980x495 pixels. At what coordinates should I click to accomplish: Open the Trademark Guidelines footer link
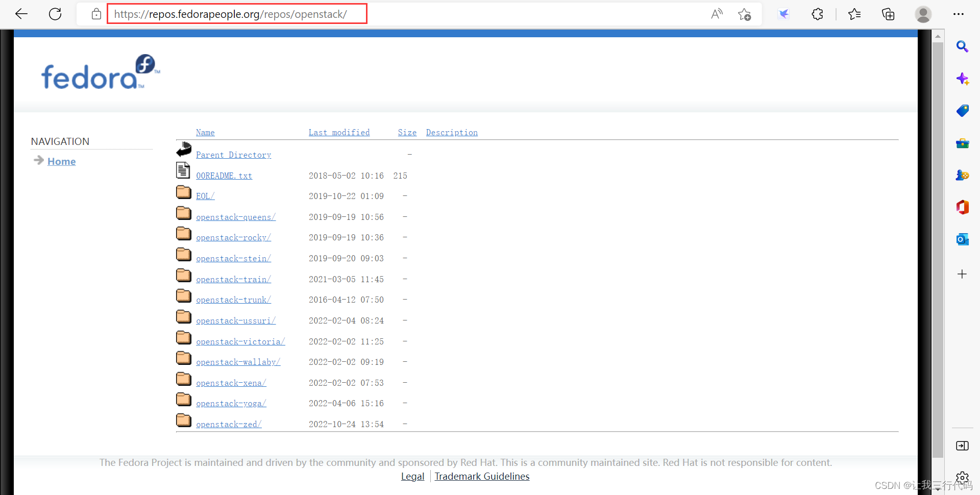point(482,476)
